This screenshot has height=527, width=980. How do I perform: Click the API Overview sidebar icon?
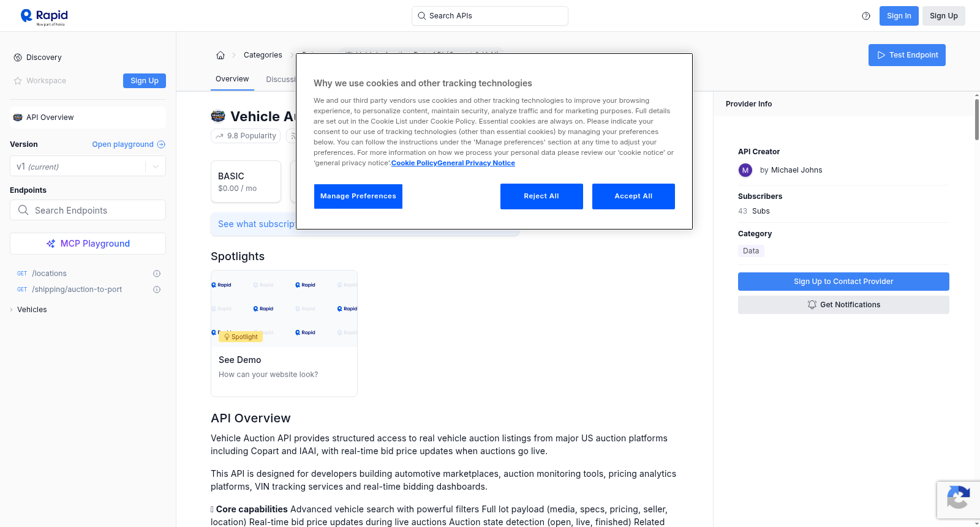18,118
